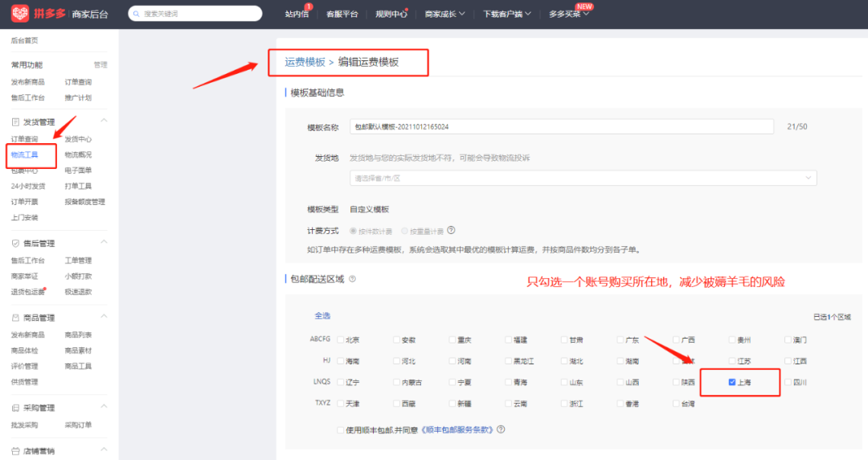Click the magnifier icon in the search box
This screenshot has width=868, height=460.
click(x=136, y=14)
